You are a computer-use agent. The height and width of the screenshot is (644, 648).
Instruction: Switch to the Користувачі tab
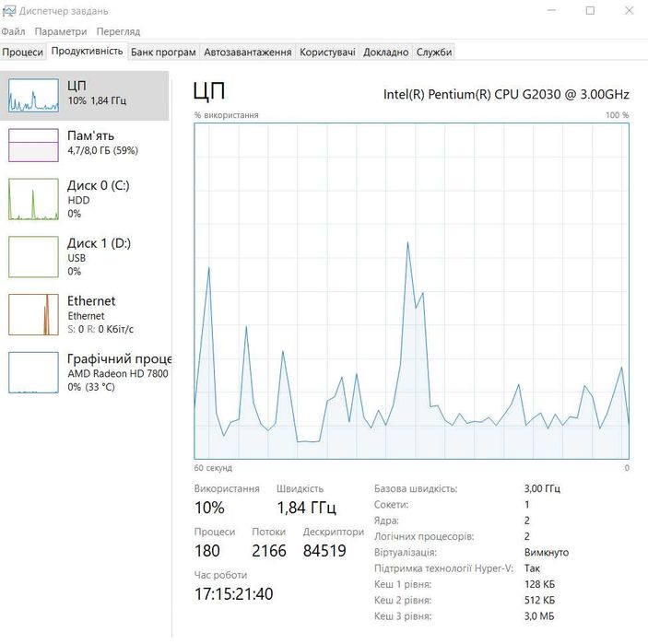(x=327, y=53)
